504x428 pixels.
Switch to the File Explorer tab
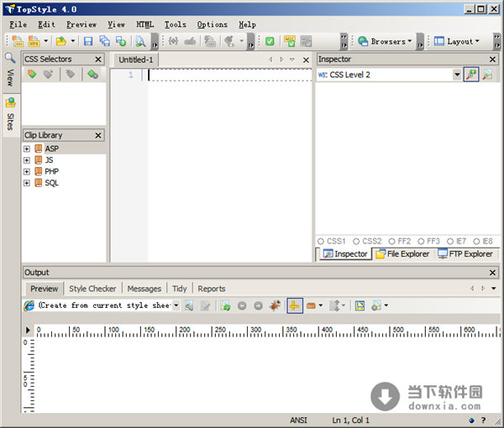pos(403,254)
